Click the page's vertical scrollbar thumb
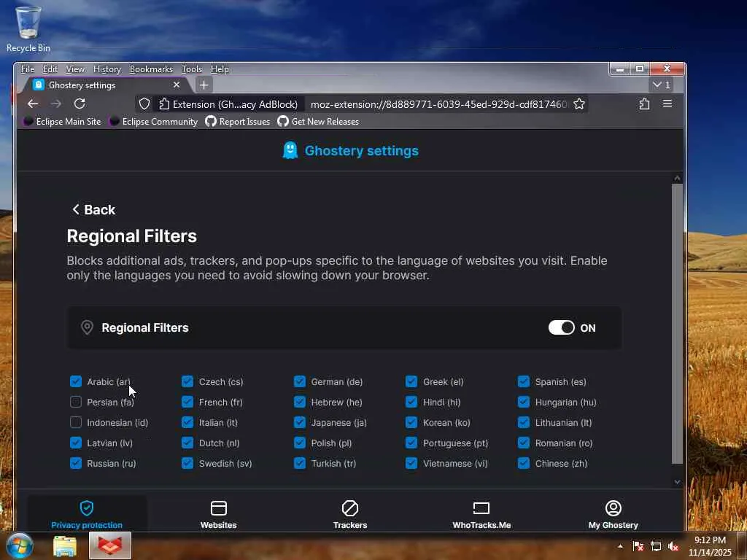The height and width of the screenshot is (560, 747). [677, 323]
